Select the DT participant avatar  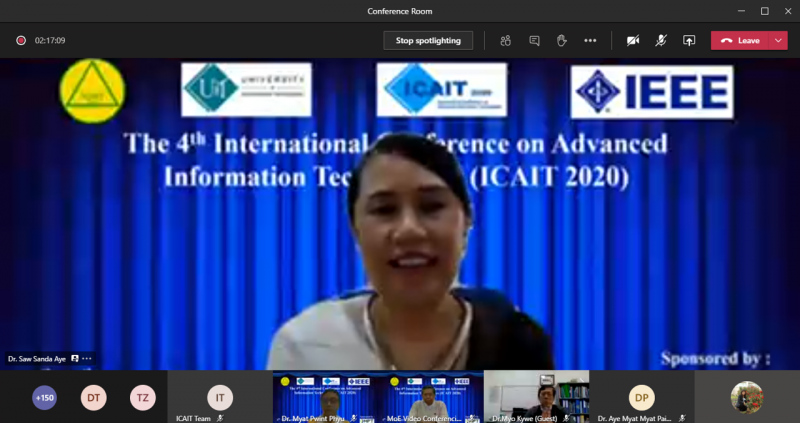click(94, 397)
